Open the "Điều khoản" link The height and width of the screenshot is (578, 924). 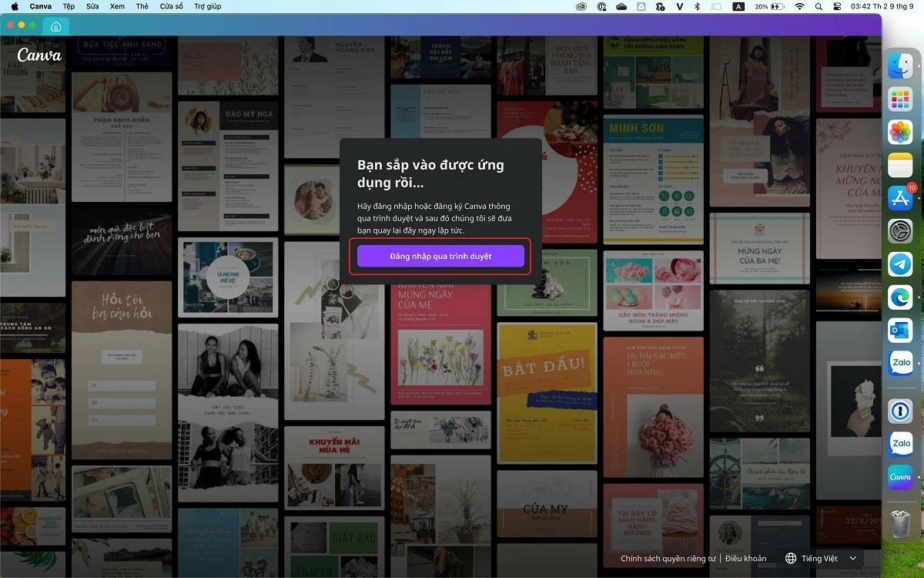744,557
